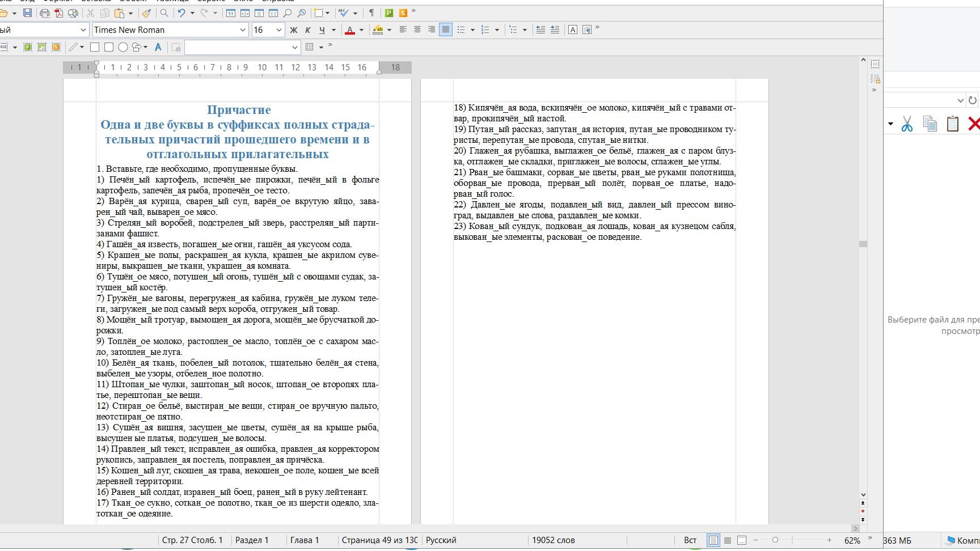The height and width of the screenshot is (551, 980).
Task: Select the line drawing tool
Action: coord(73,47)
